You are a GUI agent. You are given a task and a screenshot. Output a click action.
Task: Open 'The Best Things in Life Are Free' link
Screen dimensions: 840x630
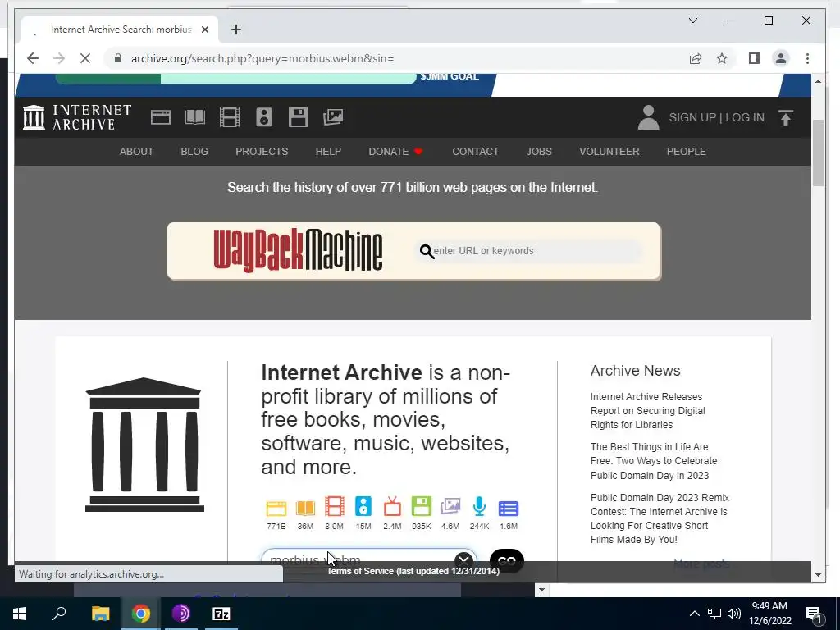click(654, 461)
